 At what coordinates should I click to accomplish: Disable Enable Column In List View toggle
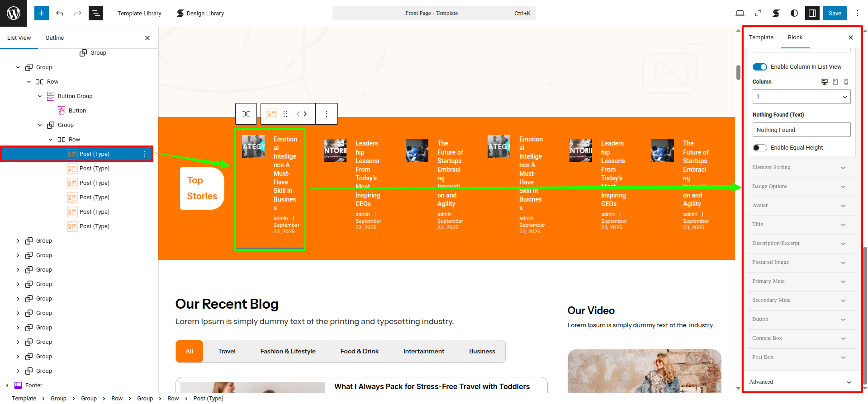click(760, 67)
